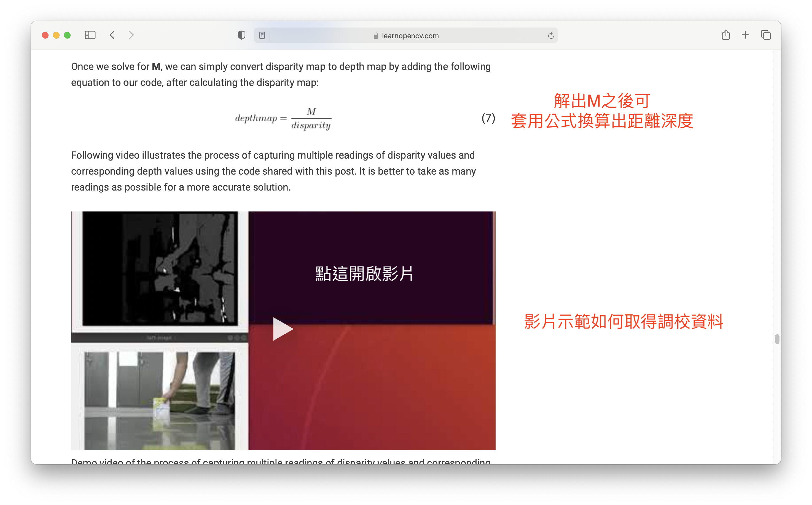Click the 點這開啟影片 overlay text
The height and width of the screenshot is (505, 812).
364,274
